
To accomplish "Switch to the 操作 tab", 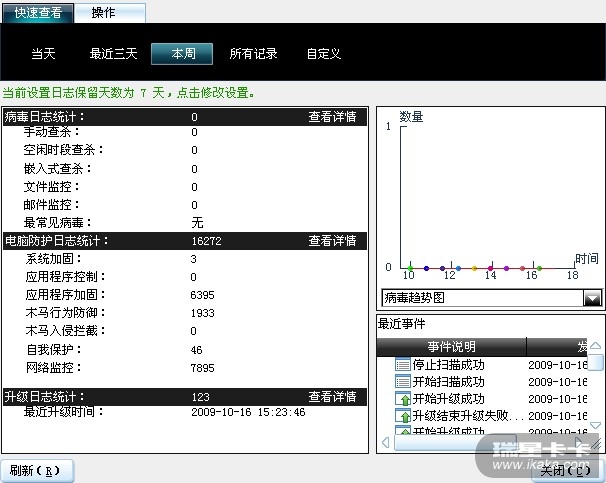I will coord(110,13).
